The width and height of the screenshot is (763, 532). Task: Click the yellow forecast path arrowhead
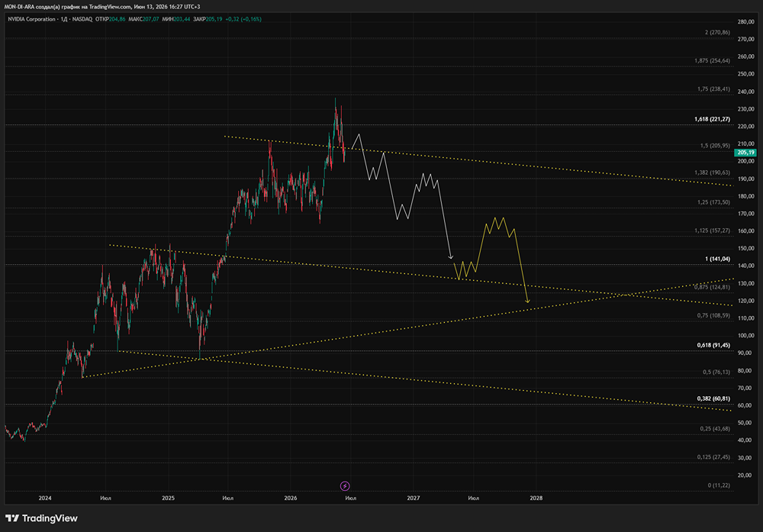[527, 301]
